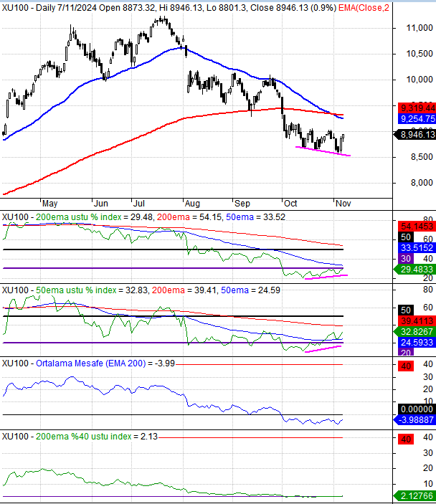Click the Jul label on the date axis
This screenshot has height=504, width=436.
pos(139,204)
